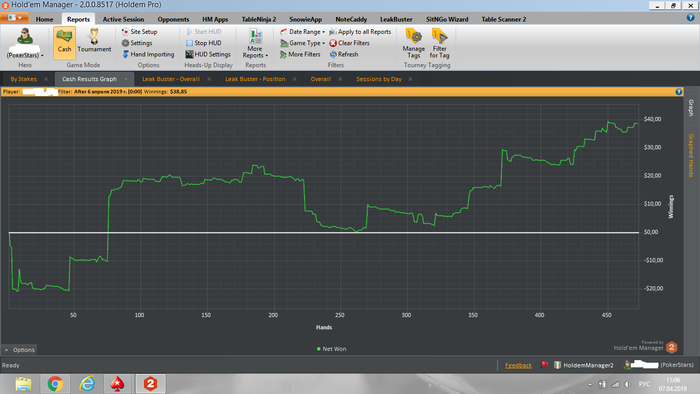Stop the HUD
The image size is (700, 394).
204,43
